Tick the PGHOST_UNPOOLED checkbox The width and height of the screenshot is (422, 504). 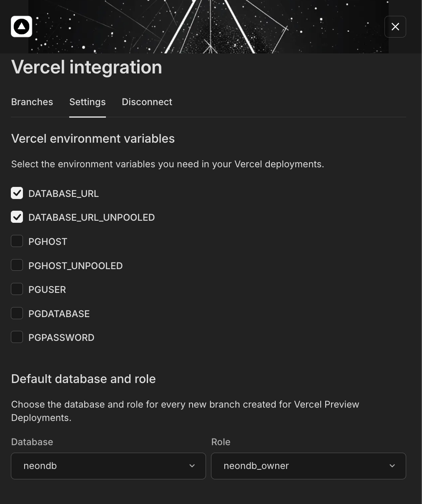[17, 265]
